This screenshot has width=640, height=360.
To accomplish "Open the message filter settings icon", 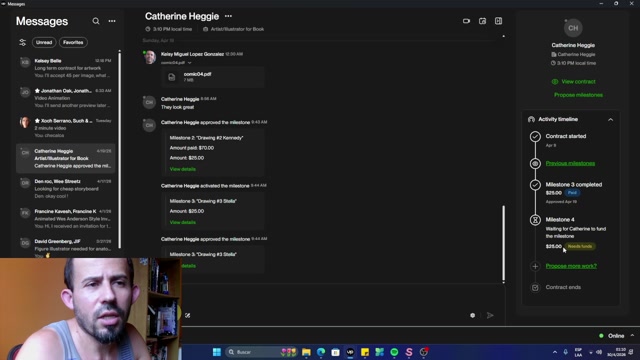I will click(x=22, y=42).
